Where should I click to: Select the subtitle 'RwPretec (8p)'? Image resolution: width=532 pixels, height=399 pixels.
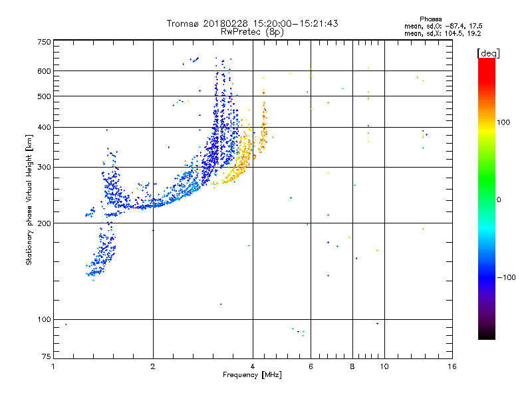coord(252,32)
